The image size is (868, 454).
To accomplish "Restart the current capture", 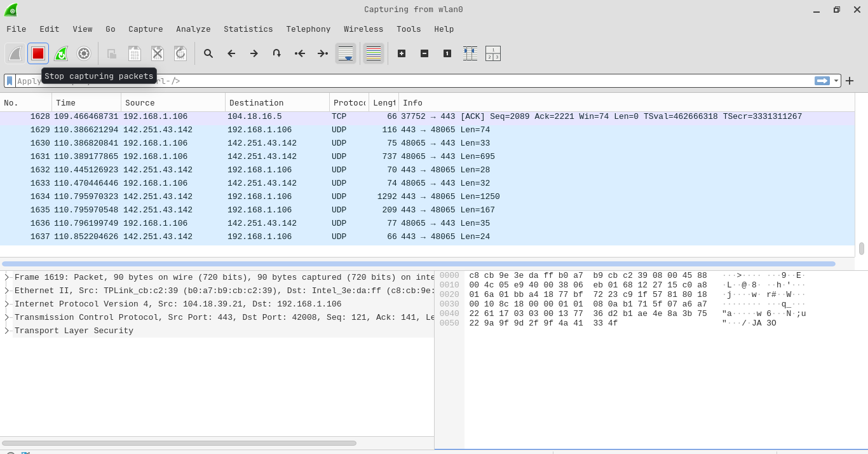I will coord(61,53).
